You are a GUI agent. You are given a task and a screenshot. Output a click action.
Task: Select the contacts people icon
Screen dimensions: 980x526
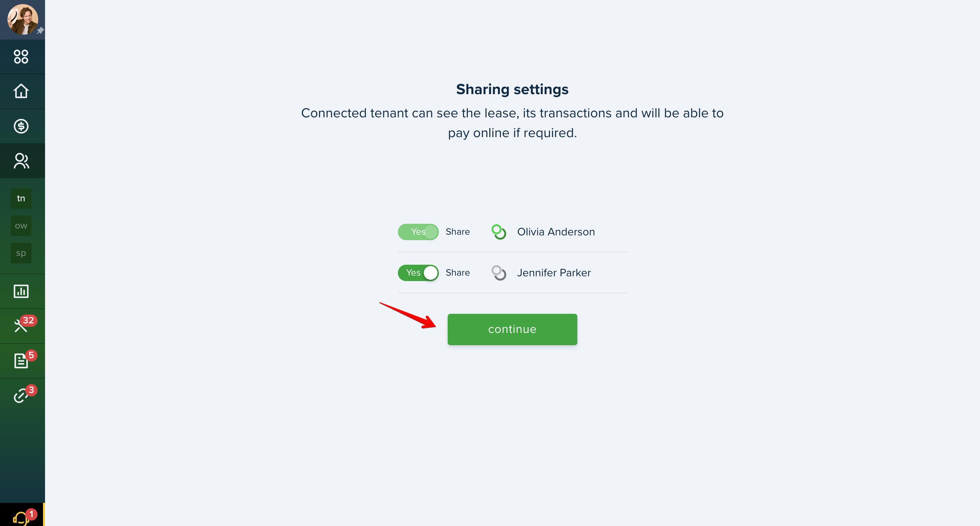pos(21,161)
